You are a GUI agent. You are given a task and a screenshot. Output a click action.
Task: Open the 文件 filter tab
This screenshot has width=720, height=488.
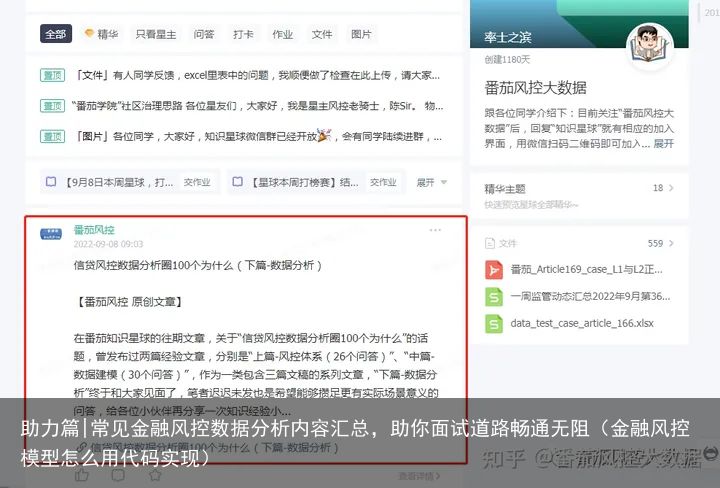point(322,34)
